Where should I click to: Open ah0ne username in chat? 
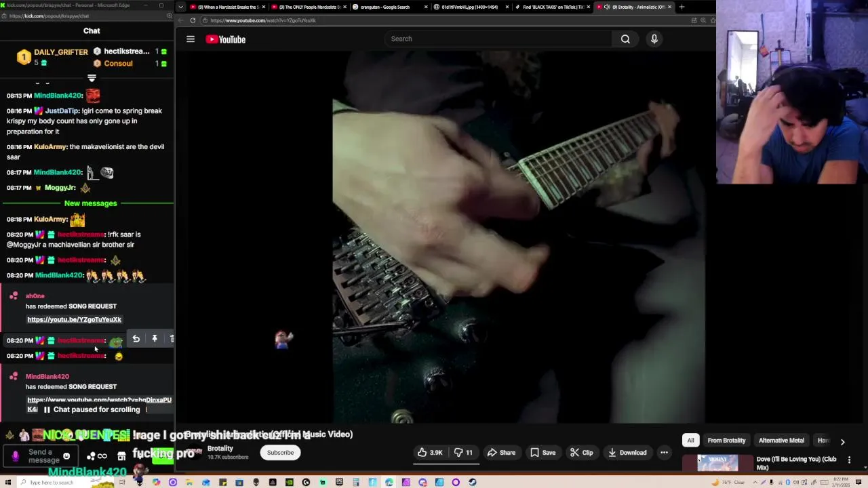click(35, 296)
